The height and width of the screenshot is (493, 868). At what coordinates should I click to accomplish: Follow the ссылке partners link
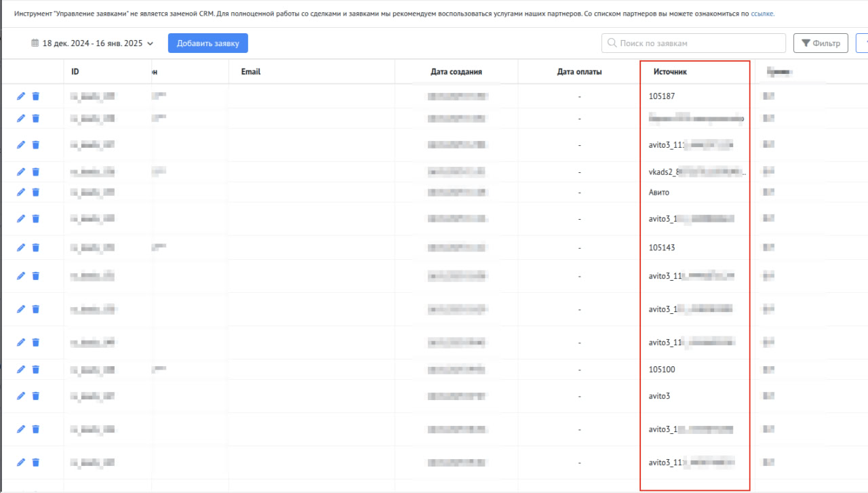coord(762,14)
